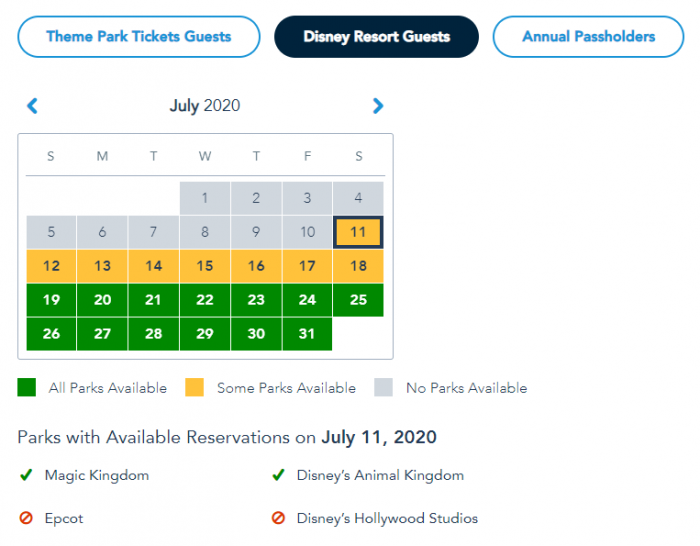Screen dimensions: 700x546
Task: Click unavailable icon beside Disney's Hollywood Studios
Action: click(278, 519)
